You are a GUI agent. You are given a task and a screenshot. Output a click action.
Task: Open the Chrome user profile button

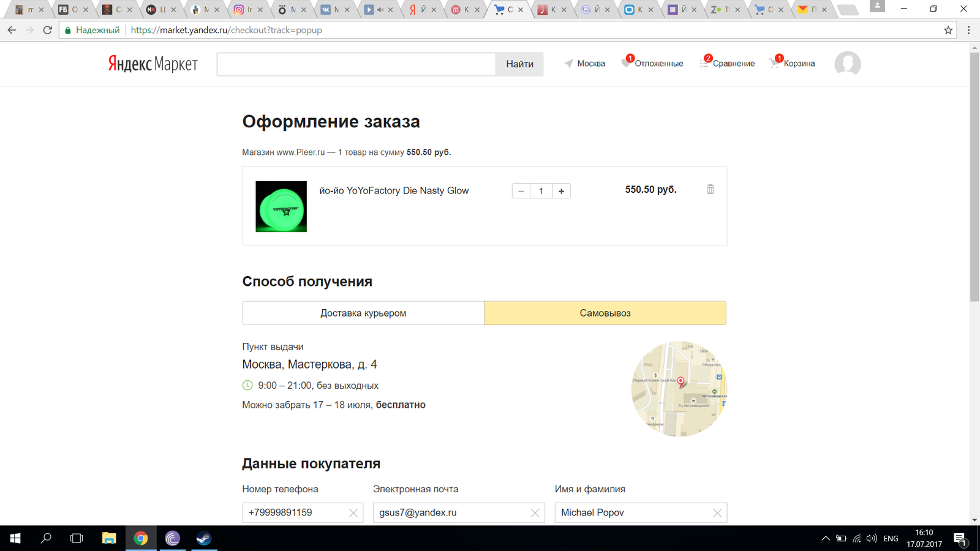pos(877,6)
